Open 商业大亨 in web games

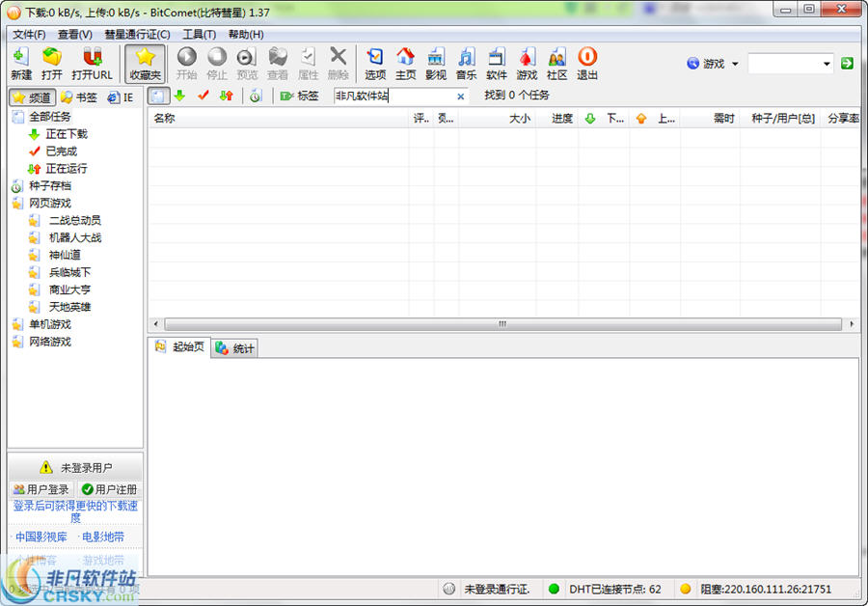pyautogui.click(x=69, y=289)
